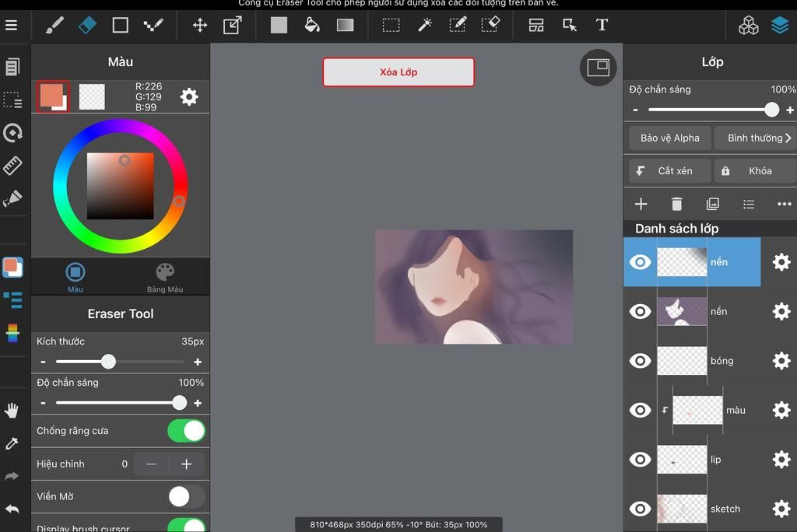Hide the selected blue nền layer

coord(640,261)
